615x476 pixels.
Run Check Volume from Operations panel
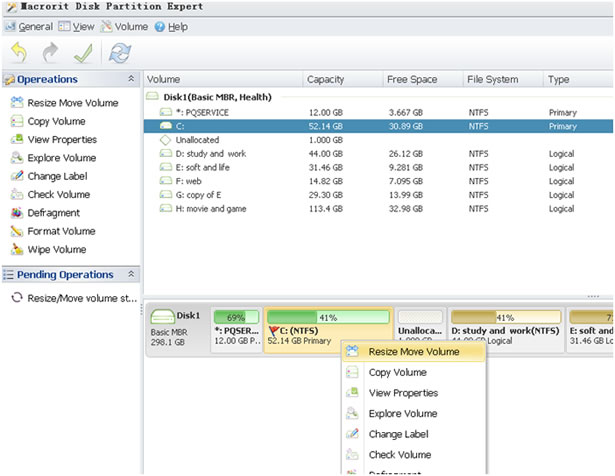pyautogui.click(x=50, y=194)
